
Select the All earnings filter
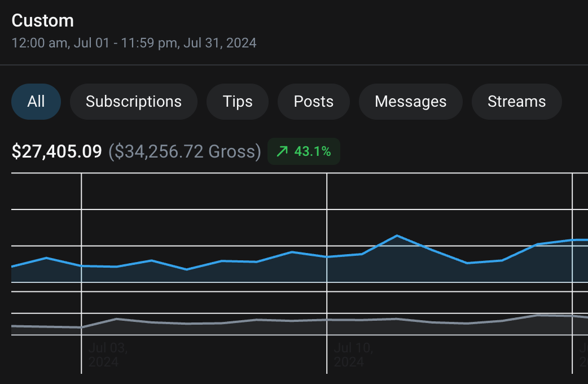click(x=36, y=102)
